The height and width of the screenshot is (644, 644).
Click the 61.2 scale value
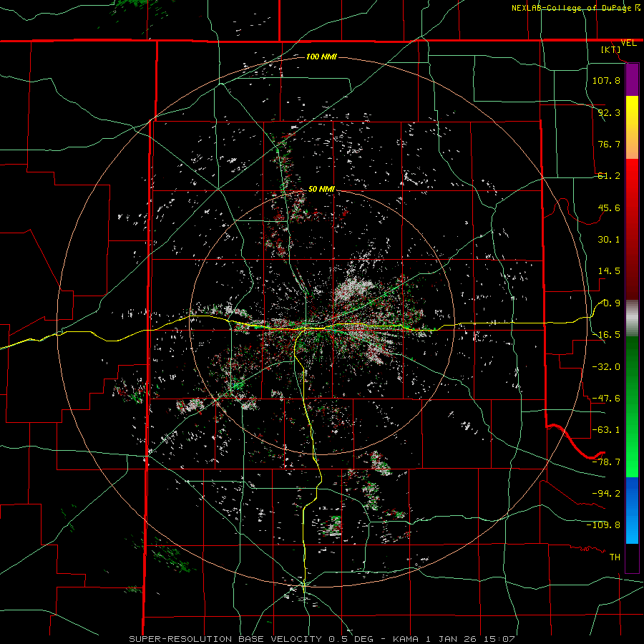609,176
